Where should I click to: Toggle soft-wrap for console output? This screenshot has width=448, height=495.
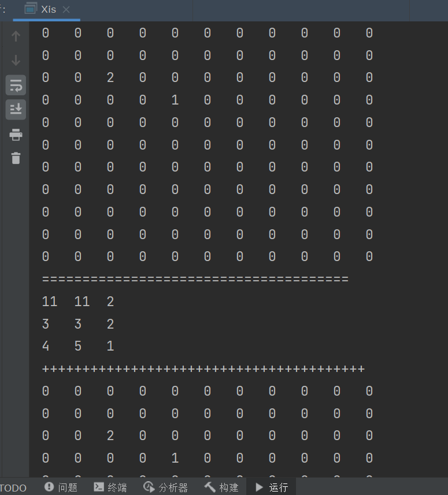[x=16, y=85]
